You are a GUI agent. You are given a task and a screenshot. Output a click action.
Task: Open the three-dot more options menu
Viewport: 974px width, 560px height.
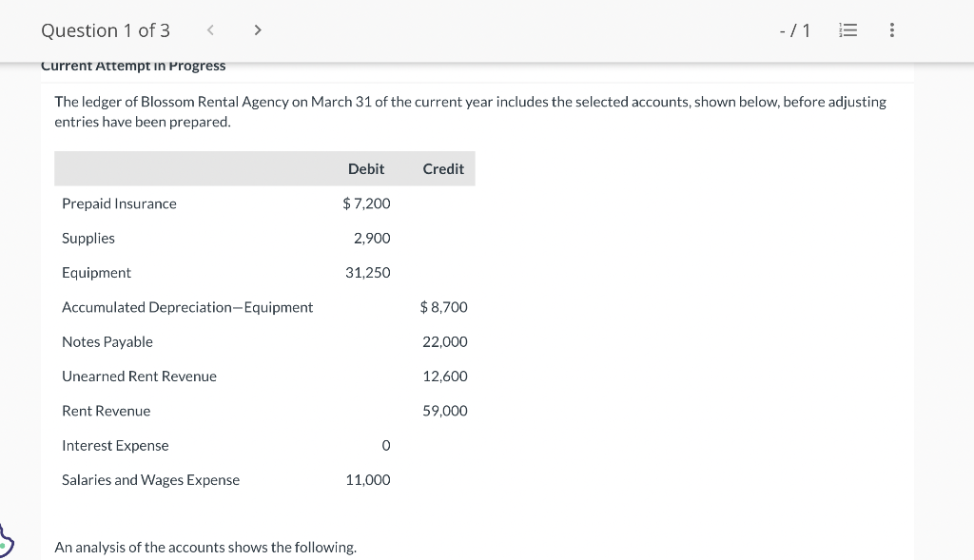coord(891,30)
